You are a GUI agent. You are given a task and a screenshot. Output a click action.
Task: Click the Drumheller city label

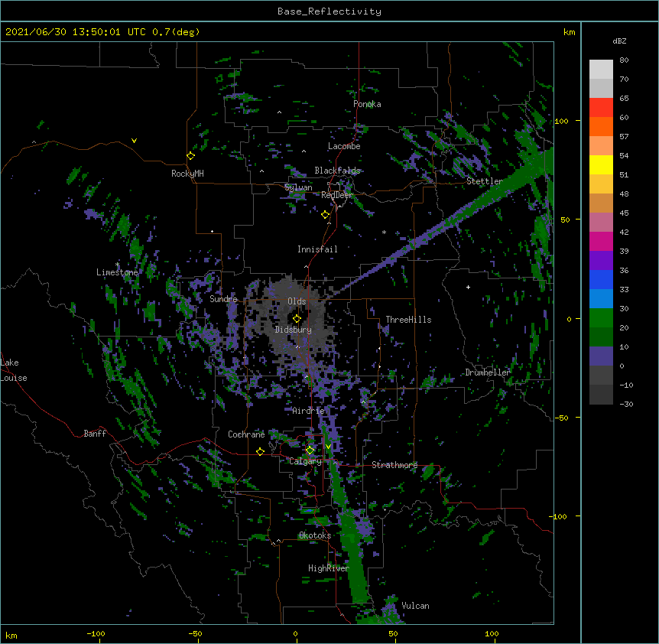click(488, 372)
